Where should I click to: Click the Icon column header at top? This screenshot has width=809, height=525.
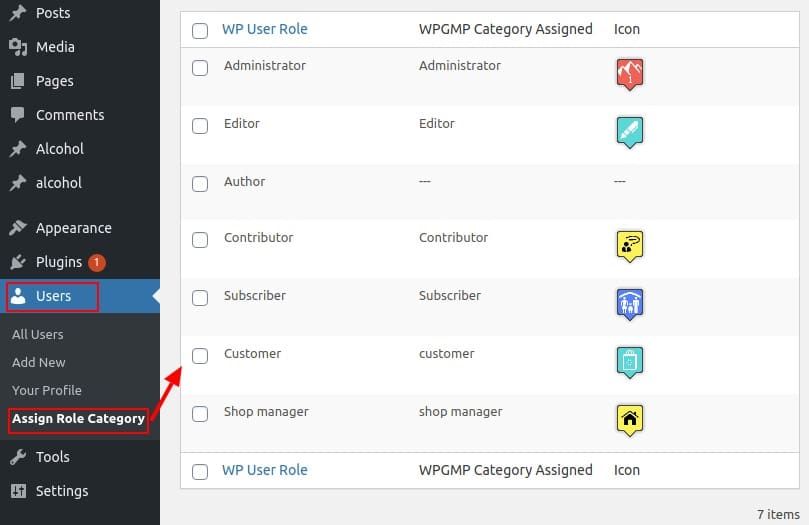(x=627, y=29)
